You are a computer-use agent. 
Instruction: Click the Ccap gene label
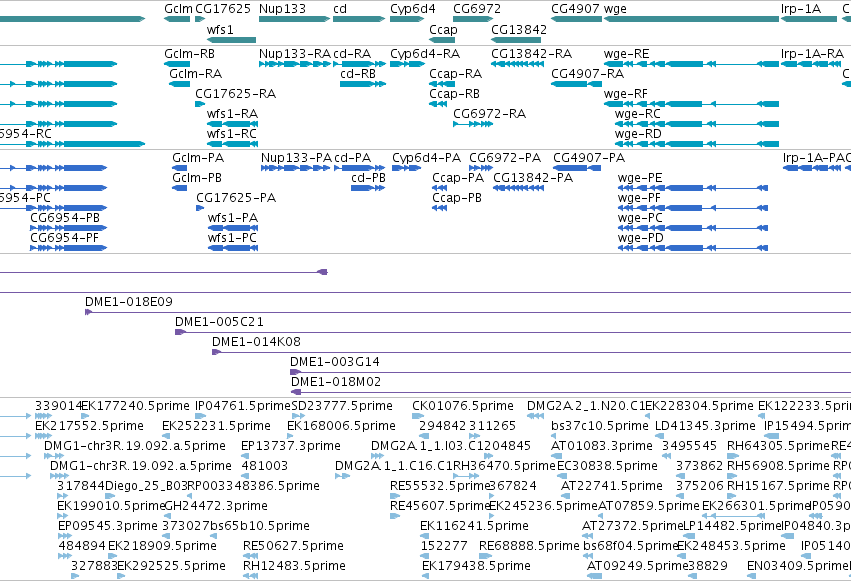click(x=443, y=30)
